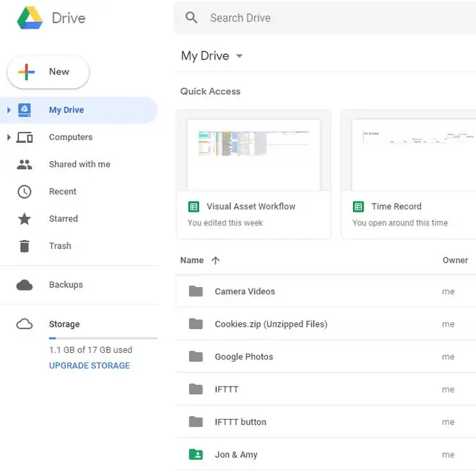Click 'You edited this week' caption
The height and width of the screenshot is (476, 476).
click(x=226, y=223)
